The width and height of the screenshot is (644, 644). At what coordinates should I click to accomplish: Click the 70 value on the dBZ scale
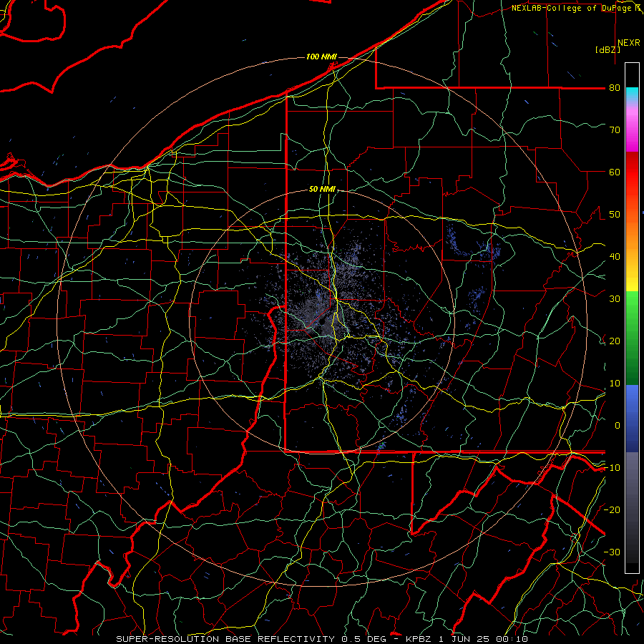pos(615,130)
